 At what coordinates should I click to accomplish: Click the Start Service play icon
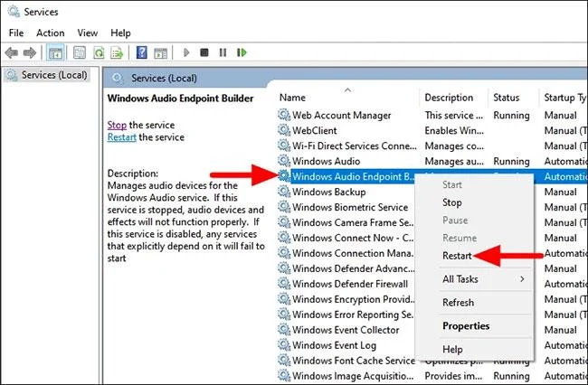(186, 52)
